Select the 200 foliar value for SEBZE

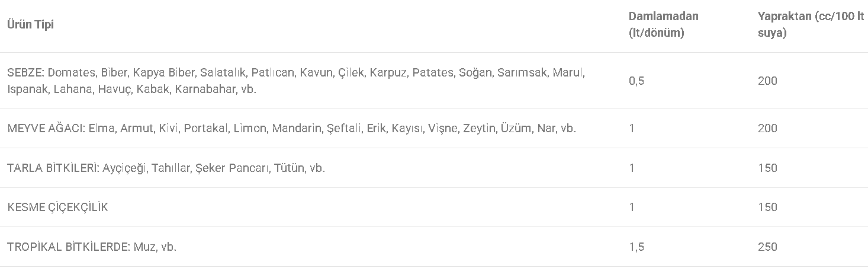pyautogui.click(x=767, y=81)
